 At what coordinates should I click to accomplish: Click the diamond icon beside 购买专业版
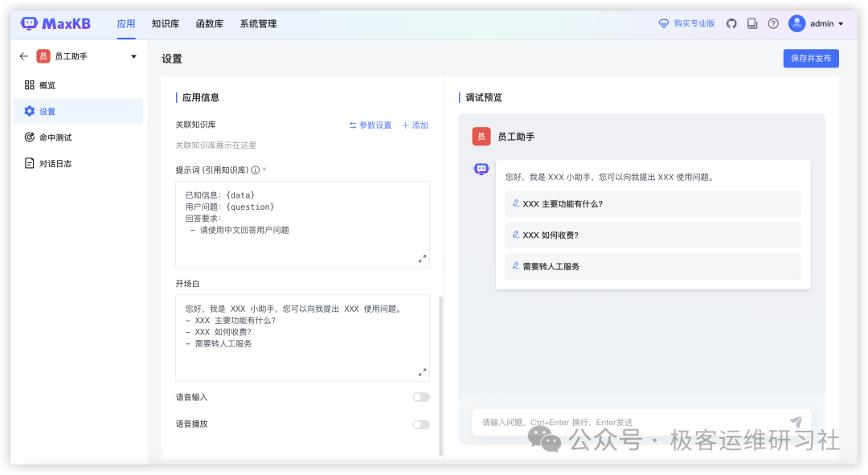point(664,24)
